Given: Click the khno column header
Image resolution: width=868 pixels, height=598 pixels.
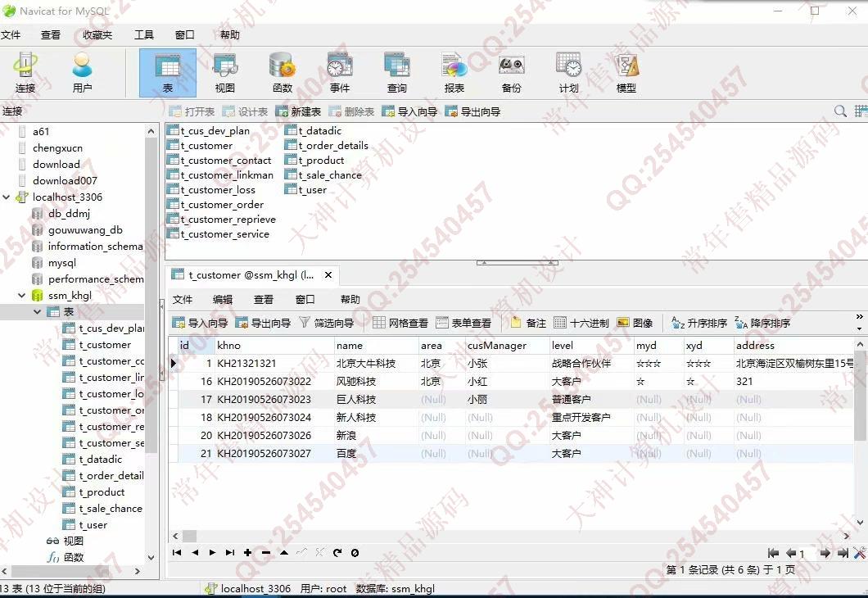Looking at the screenshot, I should click(x=274, y=346).
